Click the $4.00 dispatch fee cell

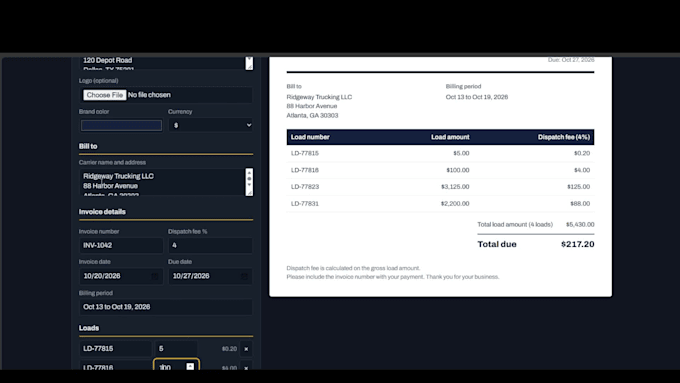pos(582,170)
